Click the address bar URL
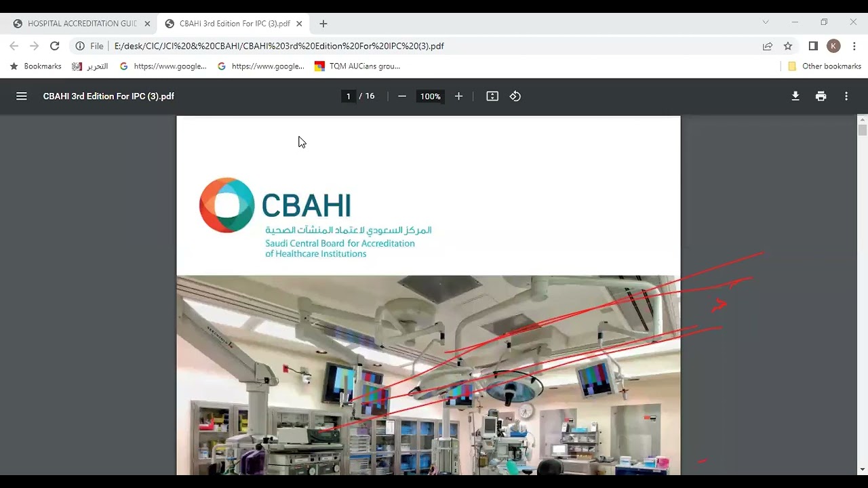The height and width of the screenshot is (488, 868). pos(279,46)
